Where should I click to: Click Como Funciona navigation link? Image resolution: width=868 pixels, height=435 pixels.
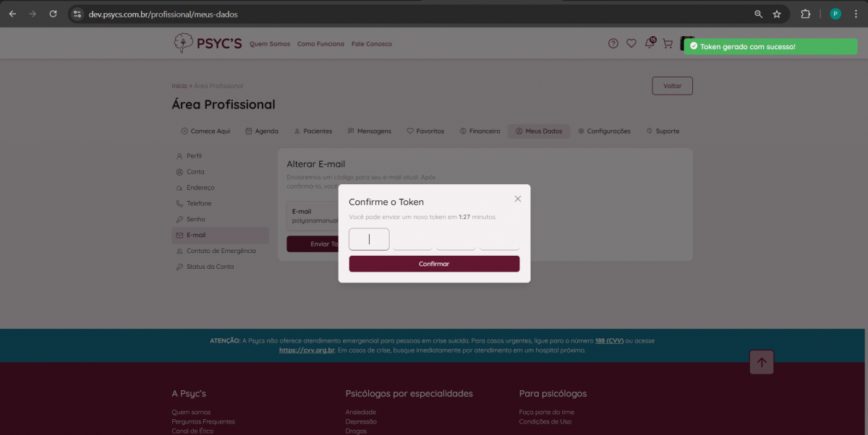click(320, 44)
